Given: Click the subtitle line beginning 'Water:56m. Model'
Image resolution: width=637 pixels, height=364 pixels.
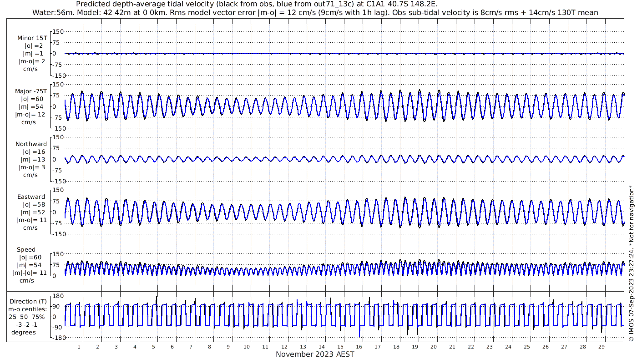Looking at the screenshot, I should 315,13.
